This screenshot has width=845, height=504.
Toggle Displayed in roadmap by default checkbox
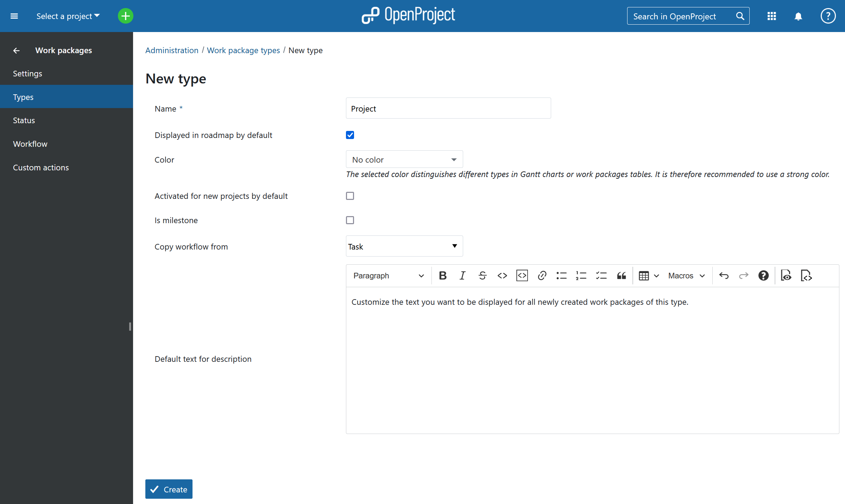(x=350, y=135)
